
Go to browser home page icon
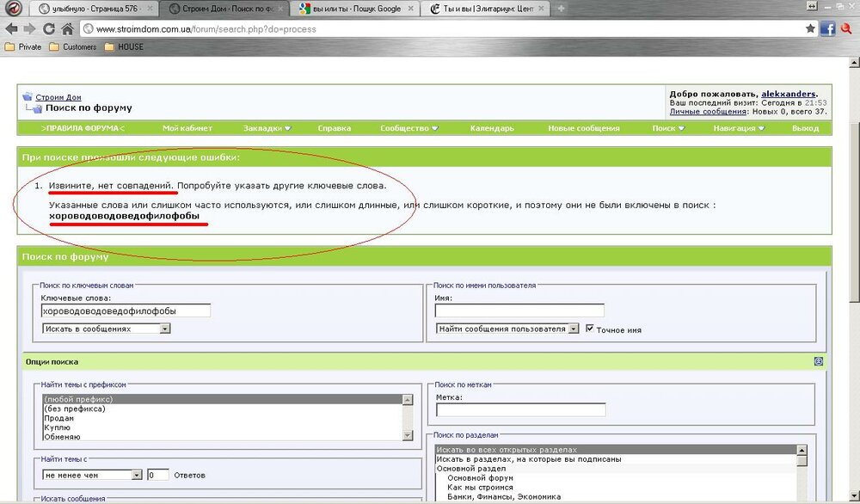(67, 28)
